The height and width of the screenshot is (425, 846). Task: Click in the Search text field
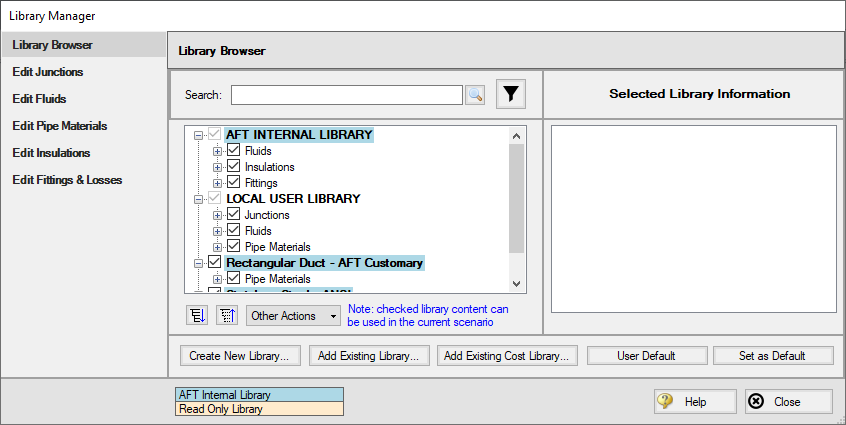(346, 95)
